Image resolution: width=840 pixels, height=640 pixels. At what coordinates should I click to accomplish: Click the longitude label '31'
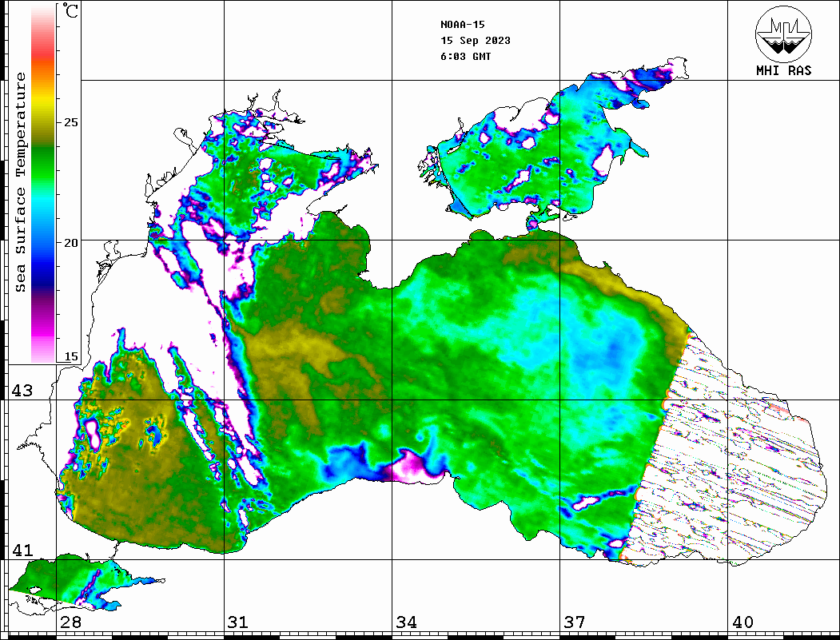pos(238,622)
